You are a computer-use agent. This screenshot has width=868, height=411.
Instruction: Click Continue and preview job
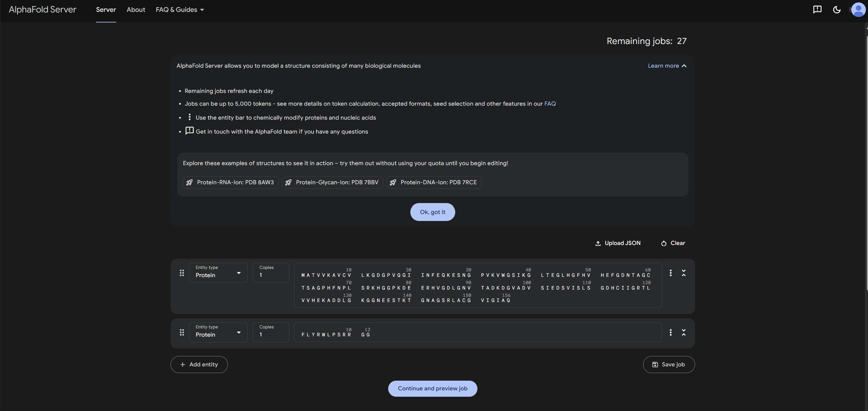coord(432,389)
